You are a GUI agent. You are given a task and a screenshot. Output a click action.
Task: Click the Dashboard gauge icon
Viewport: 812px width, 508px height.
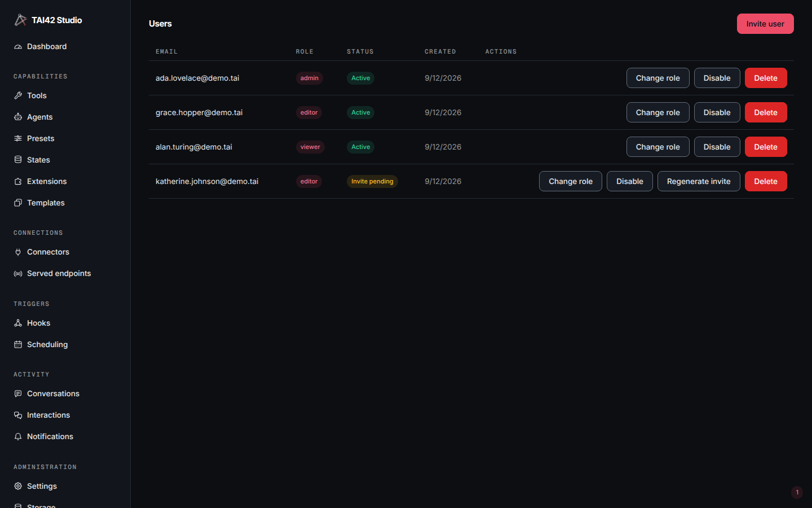coord(18,47)
